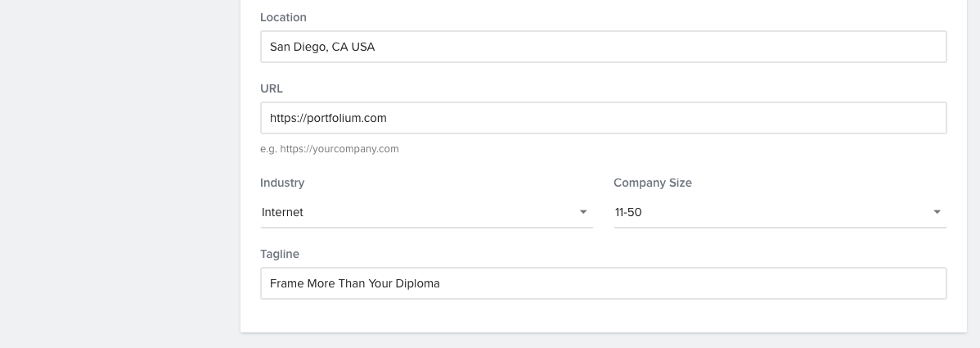Open the Company Size select showing 11-50
This screenshot has height=348, width=980.
pos(779,212)
